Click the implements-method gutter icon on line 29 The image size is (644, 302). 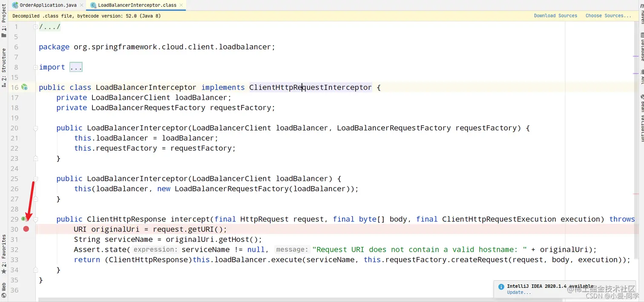[23, 219]
